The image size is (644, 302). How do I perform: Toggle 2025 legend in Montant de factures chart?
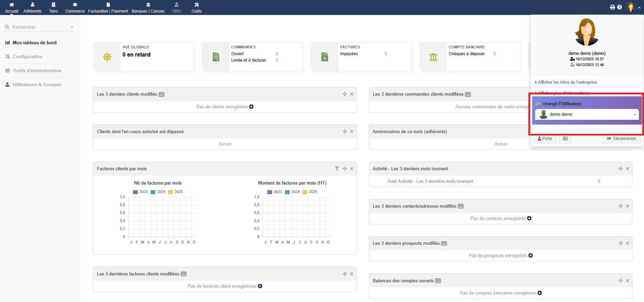(310, 192)
